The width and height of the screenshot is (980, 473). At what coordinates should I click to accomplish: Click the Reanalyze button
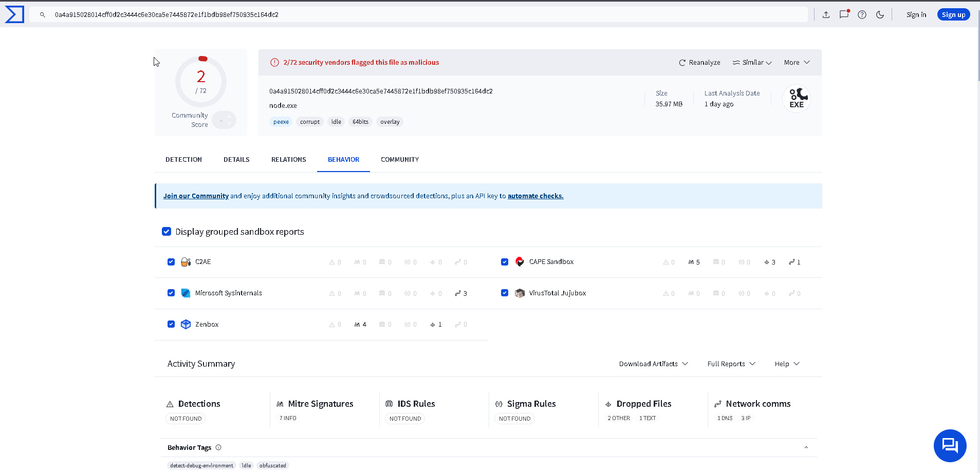pos(699,63)
